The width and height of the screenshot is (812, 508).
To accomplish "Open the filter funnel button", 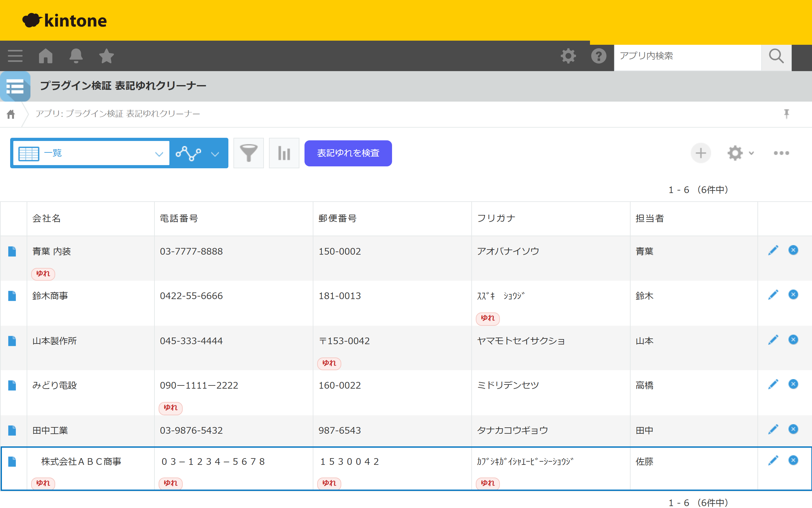I will click(248, 153).
